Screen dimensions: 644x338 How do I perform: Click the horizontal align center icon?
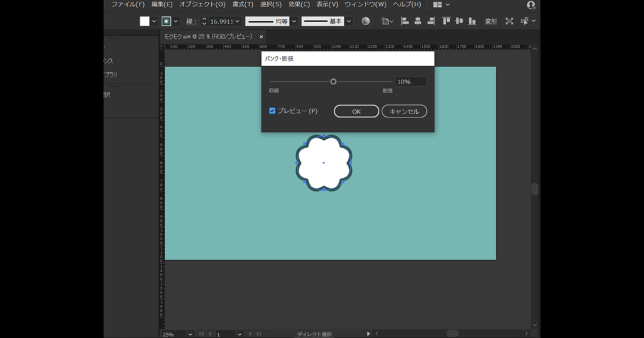(418, 21)
